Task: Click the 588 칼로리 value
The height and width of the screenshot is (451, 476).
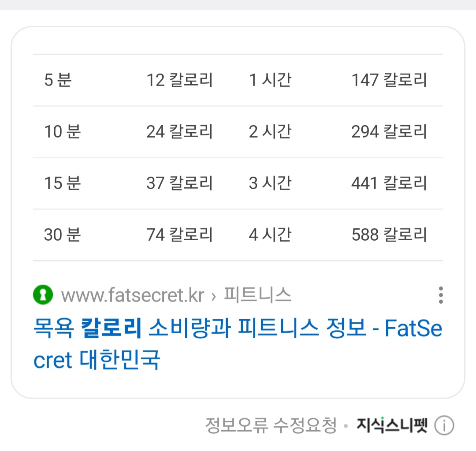Action: click(389, 235)
